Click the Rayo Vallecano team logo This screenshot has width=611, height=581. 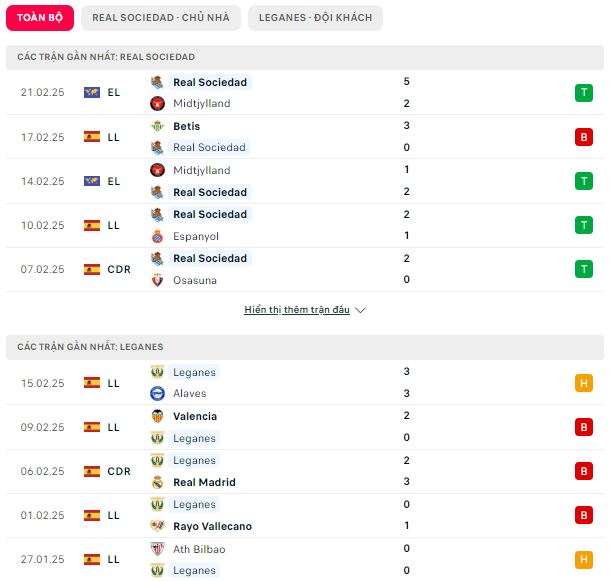tap(157, 526)
